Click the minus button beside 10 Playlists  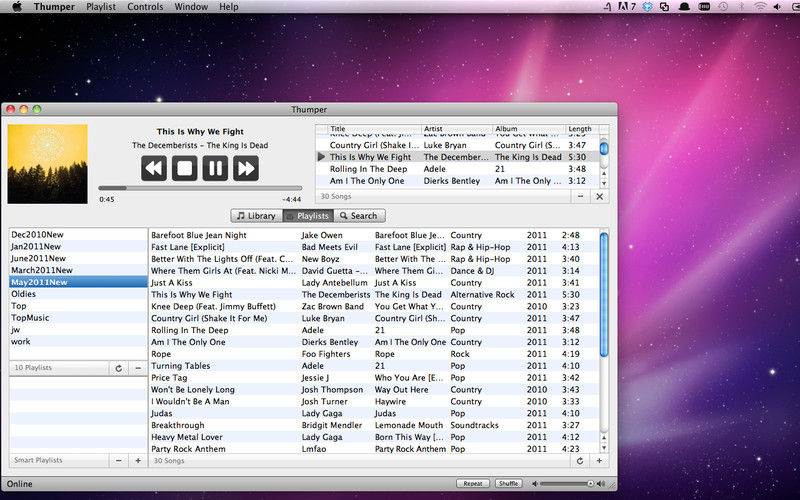pyautogui.click(x=138, y=368)
